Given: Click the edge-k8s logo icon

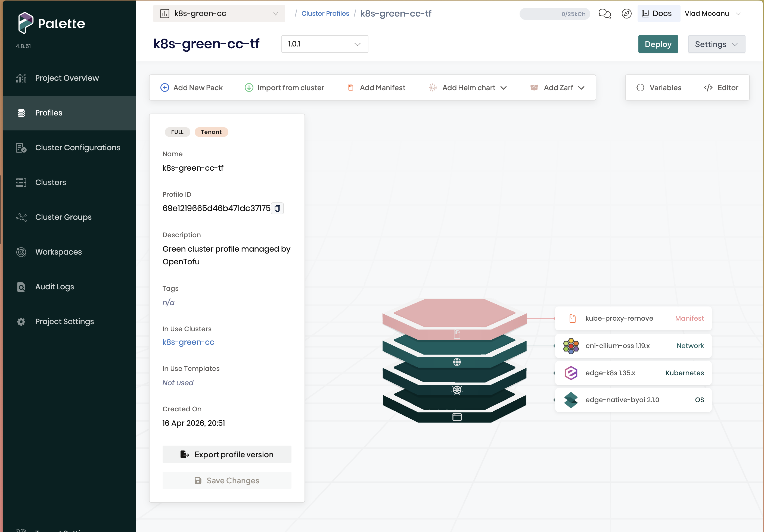Looking at the screenshot, I should coord(571,373).
